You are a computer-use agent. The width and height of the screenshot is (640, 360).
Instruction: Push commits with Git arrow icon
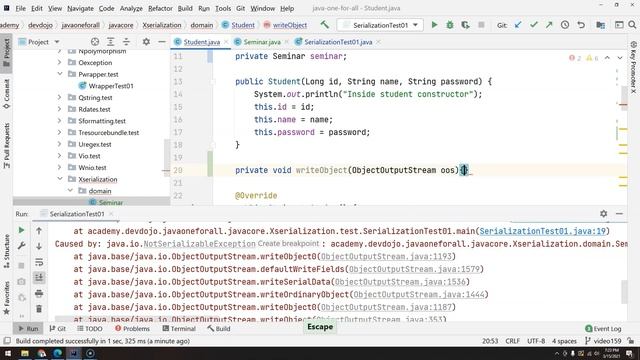(x=549, y=25)
